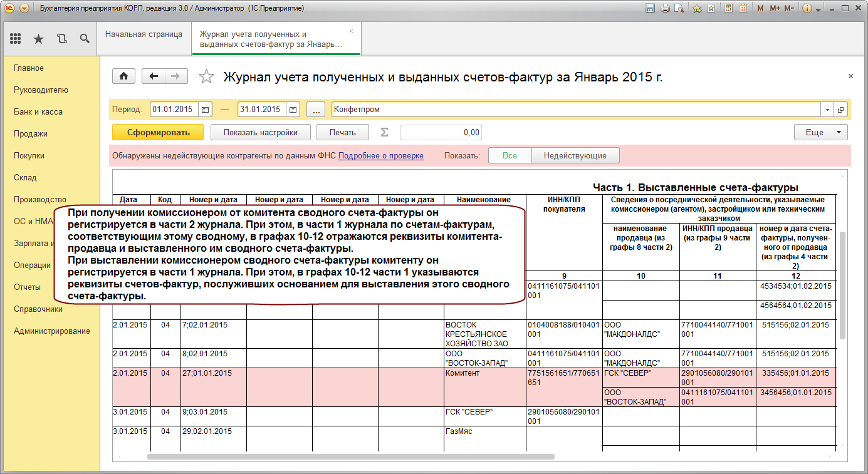Add the journal to favorites via star outline
The height and width of the screenshot is (474, 868).
pyautogui.click(x=206, y=77)
